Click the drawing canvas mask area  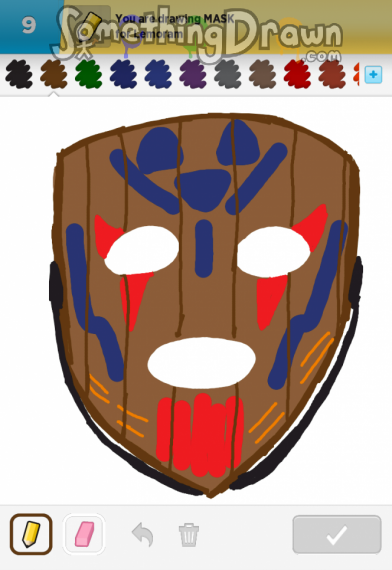(205, 305)
